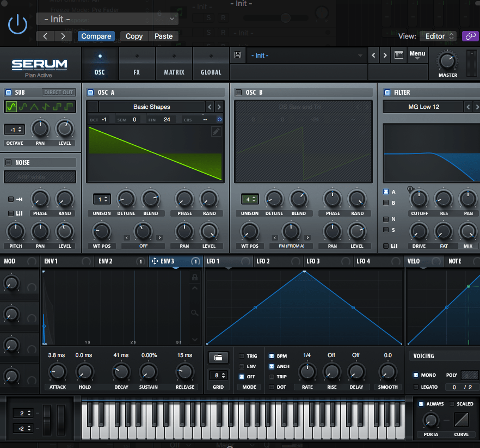This screenshot has width=480, height=448.
Task: Open the MG Low 12 filter type menu
Action: pyautogui.click(x=423, y=107)
